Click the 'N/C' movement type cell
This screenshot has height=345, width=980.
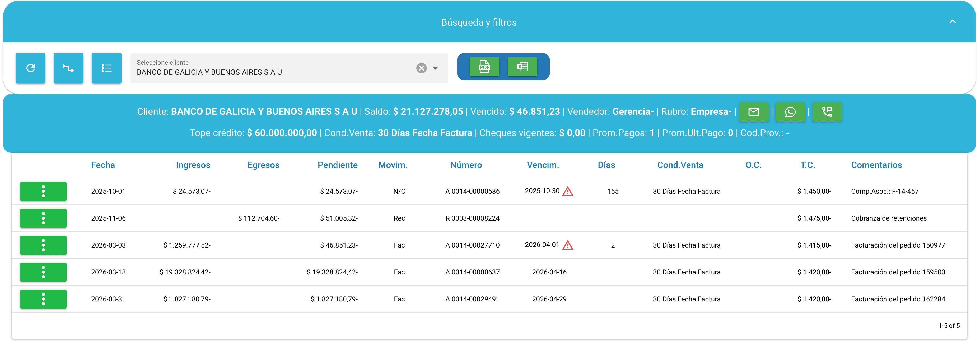click(x=399, y=191)
